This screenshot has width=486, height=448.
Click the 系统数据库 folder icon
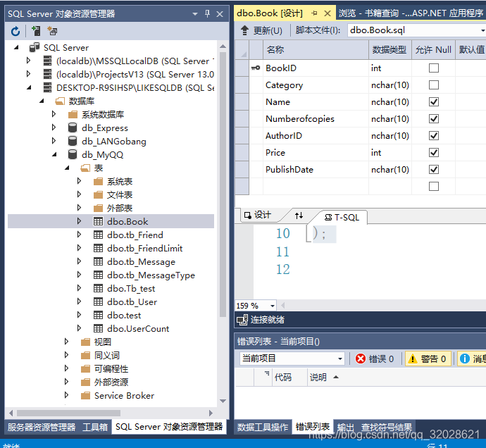[x=73, y=114]
